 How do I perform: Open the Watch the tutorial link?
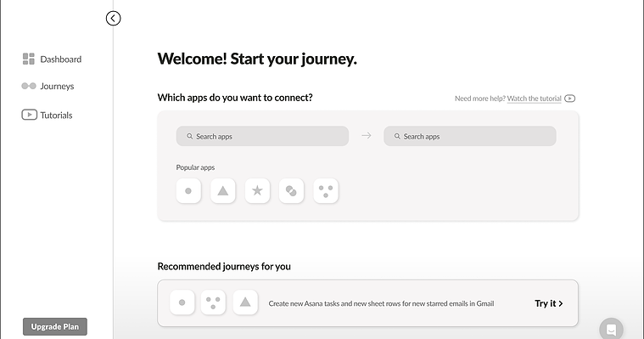click(534, 99)
